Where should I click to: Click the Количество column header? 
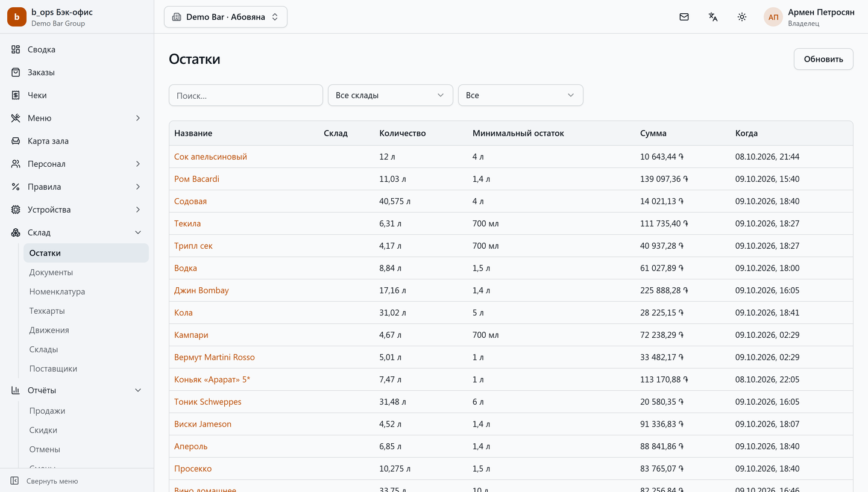click(403, 133)
